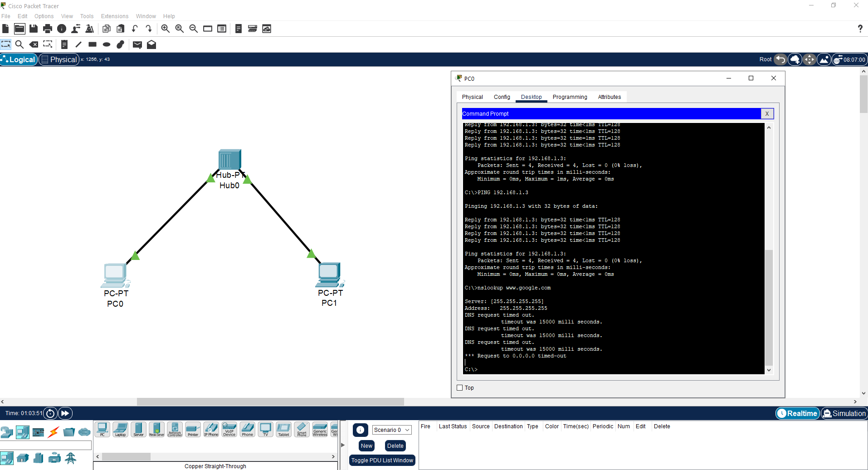Open the Options menu
The width and height of the screenshot is (868, 470).
click(44, 16)
